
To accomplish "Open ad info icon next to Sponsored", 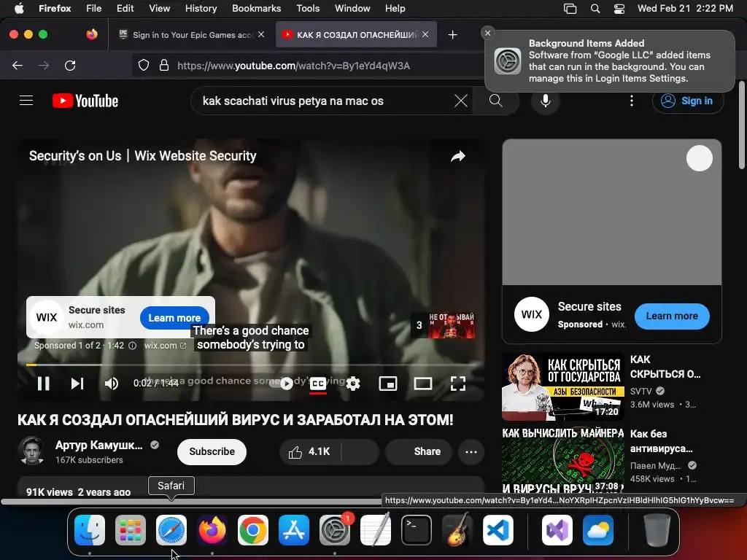I will pyautogui.click(x=133, y=346).
